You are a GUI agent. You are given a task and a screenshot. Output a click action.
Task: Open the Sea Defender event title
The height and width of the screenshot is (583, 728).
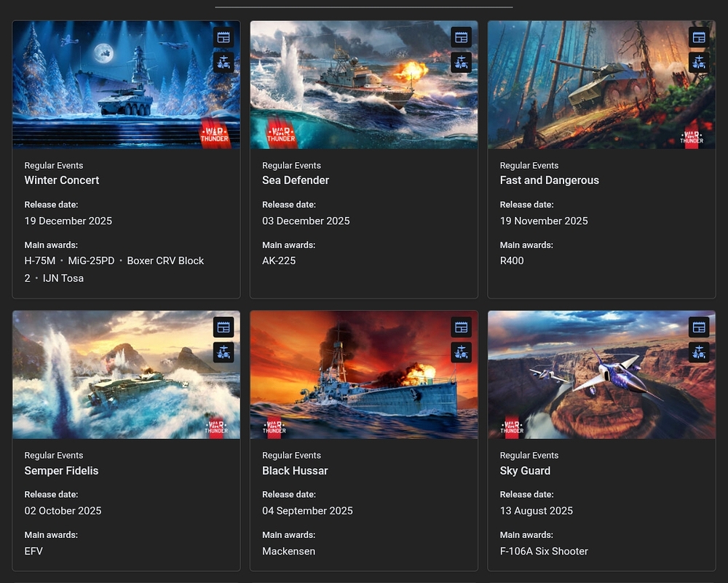click(296, 180)
